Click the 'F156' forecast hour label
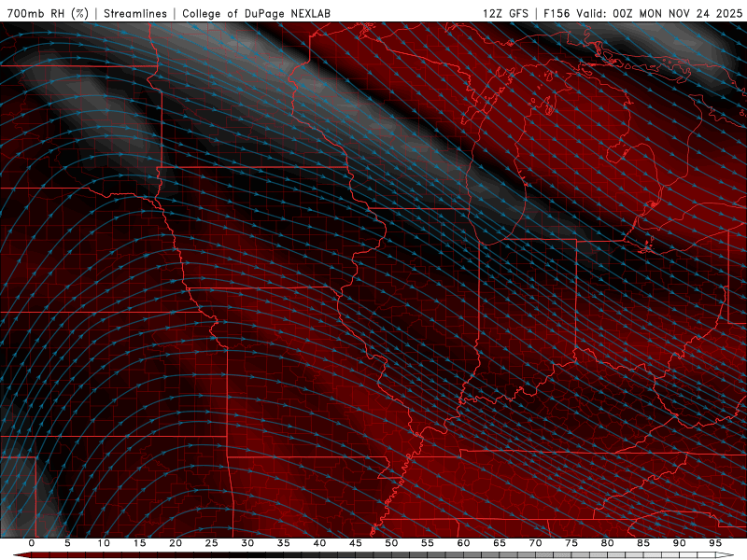 557,13
